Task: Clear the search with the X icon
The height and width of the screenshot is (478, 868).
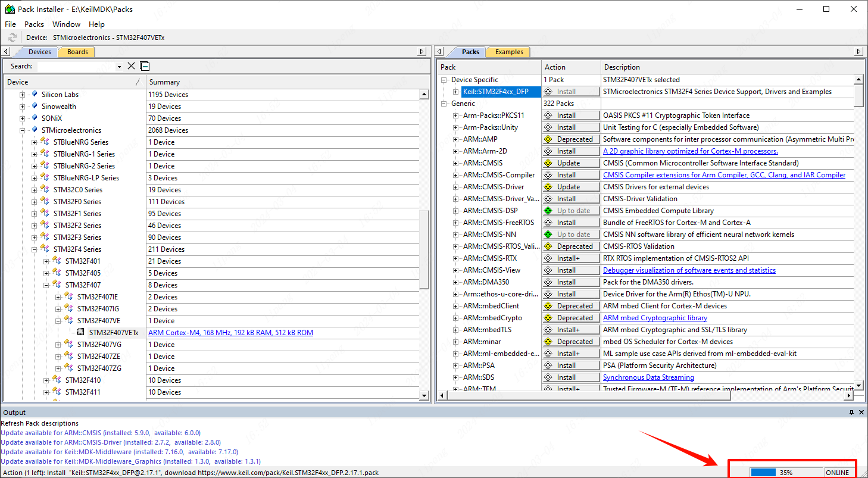Action: pos(132,66)
